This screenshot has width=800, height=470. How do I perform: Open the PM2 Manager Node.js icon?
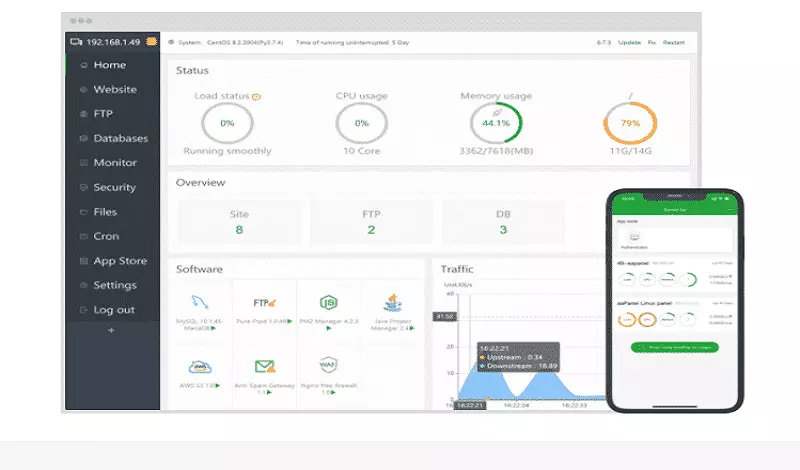click(x=329, y=303)
